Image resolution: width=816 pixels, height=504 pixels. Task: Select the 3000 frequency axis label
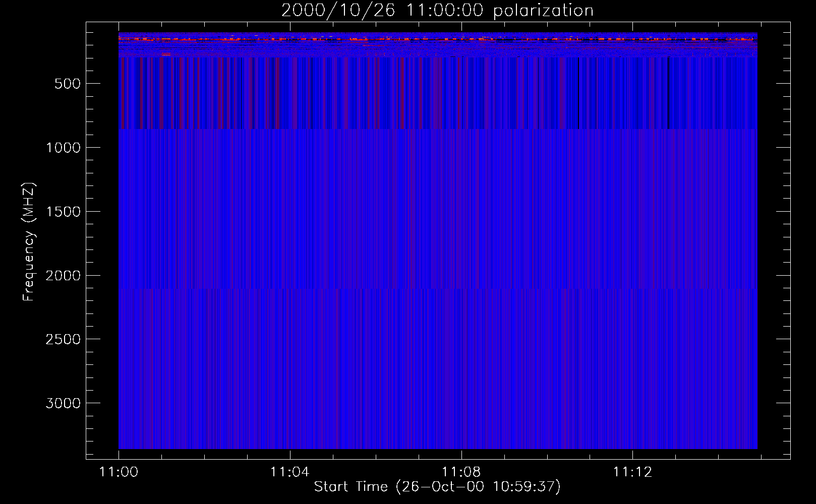coord(63,403)
